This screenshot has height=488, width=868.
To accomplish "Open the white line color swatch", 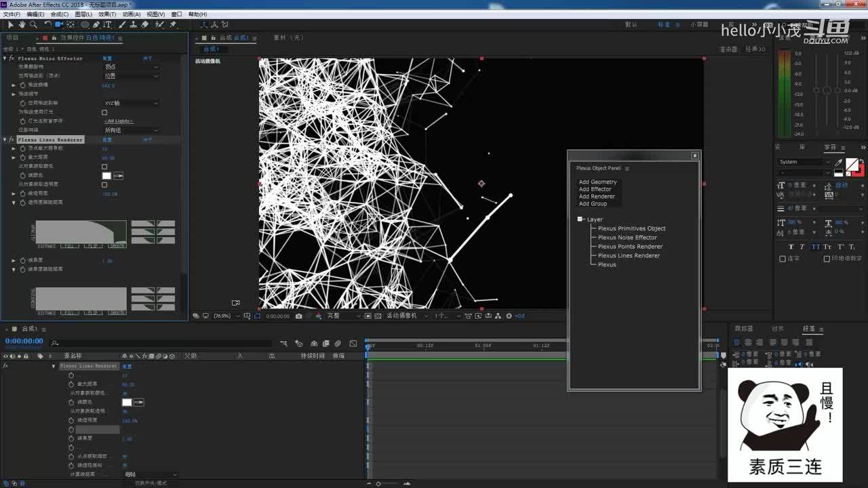I will click(106, 176).
